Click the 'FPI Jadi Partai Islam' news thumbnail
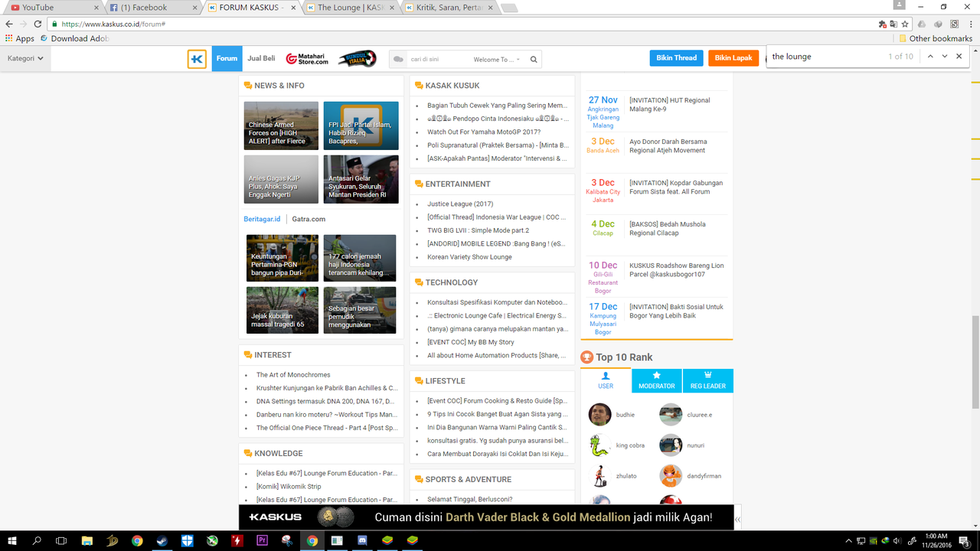980x551 pixels. pos(361,126)
